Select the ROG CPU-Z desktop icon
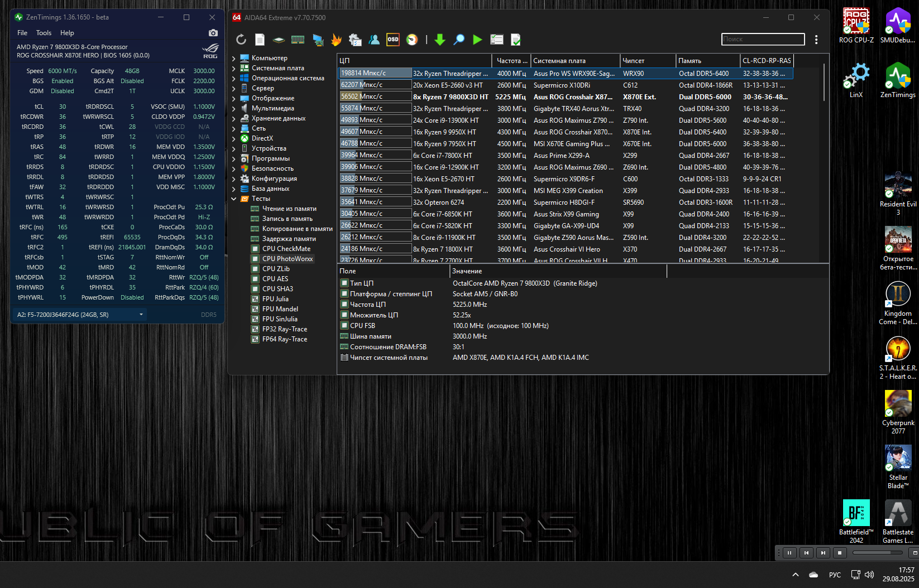This screenshot has width=919, height=588. (856, 26)
